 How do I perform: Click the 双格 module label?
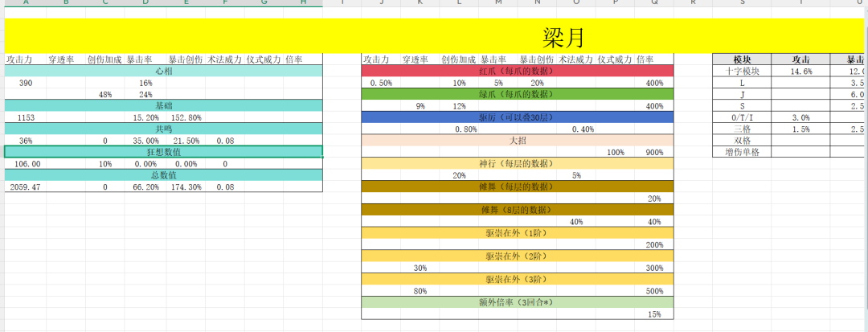(x=742, y=141)
